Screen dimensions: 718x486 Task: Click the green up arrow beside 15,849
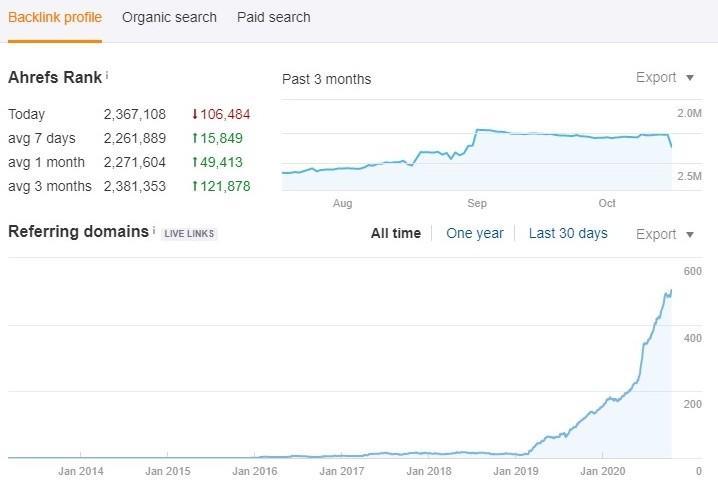pyautogui.click(x=194, y=138)
